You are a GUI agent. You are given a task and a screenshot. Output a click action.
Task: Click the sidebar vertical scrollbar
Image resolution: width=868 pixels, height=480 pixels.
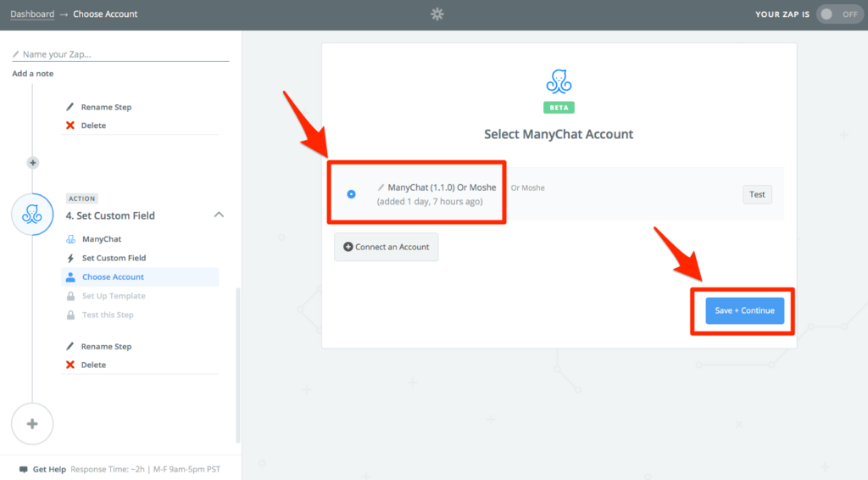tap(238, 366)
